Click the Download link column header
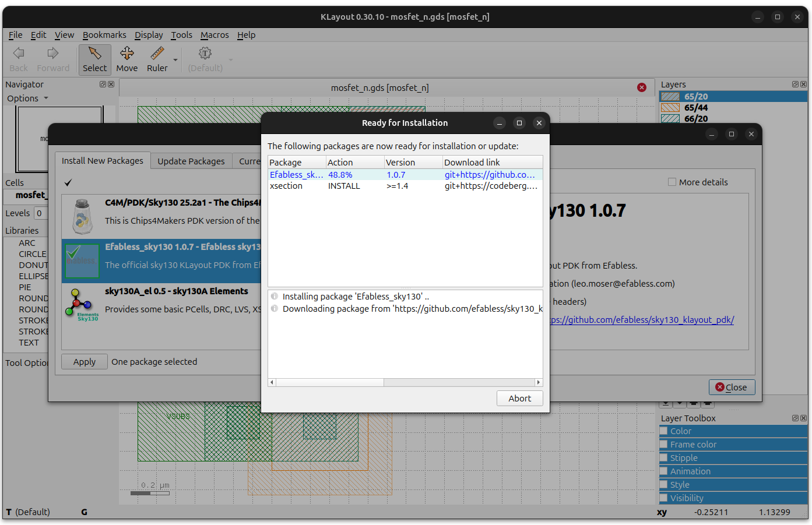 (x=493, y=163)
